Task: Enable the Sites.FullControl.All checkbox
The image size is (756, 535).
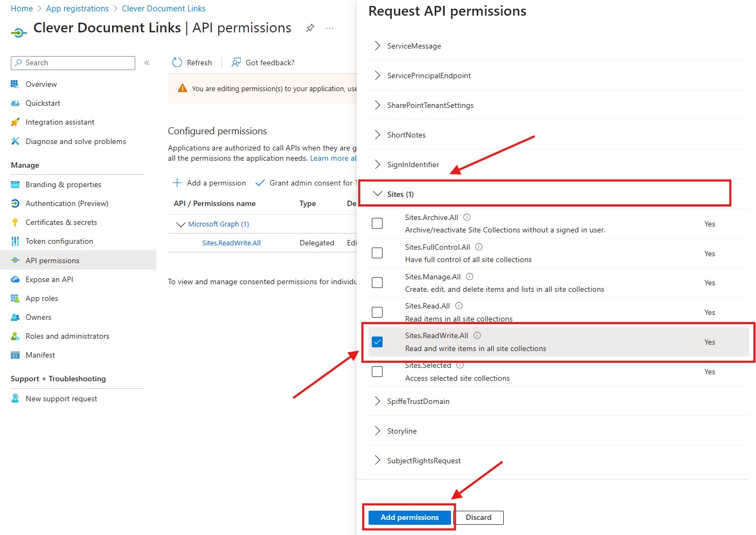Action: [377, 253]
